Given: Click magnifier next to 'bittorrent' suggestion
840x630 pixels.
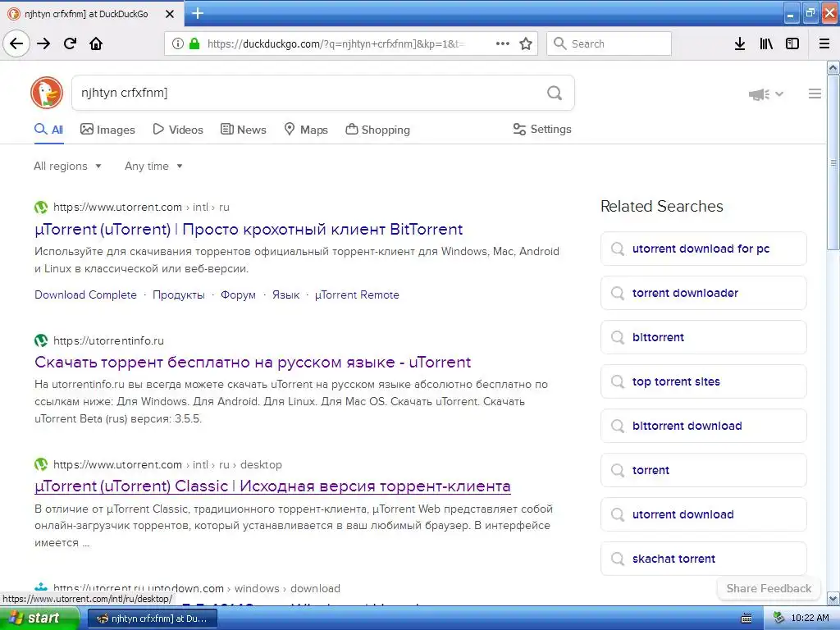Looking at the screenshot, I should click(618, 337).
